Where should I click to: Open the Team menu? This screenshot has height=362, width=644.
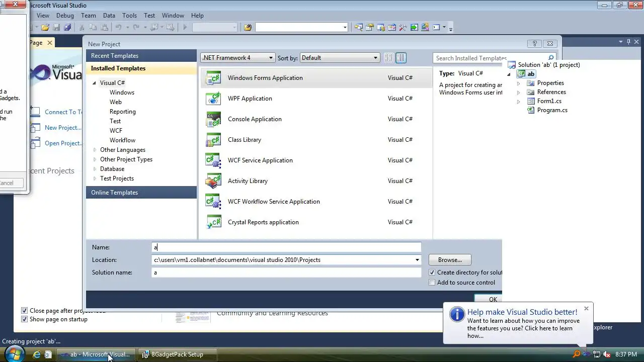(x=89, y=16)
